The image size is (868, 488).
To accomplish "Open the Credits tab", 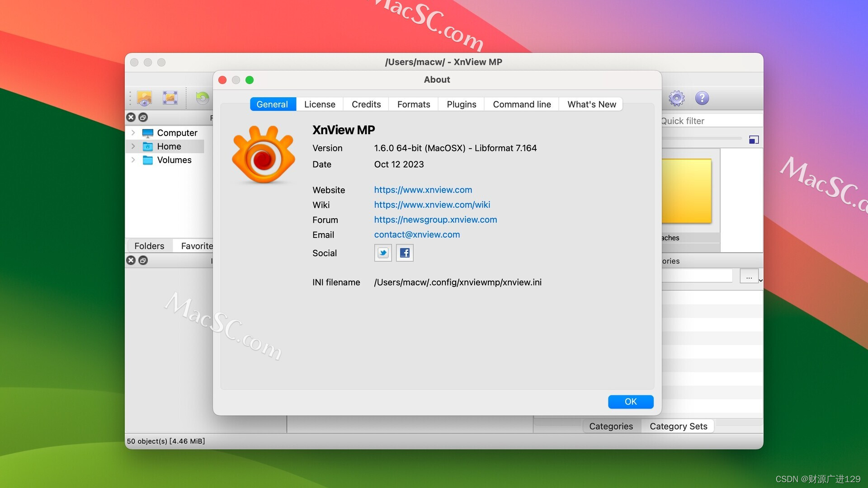I will [366, 104].
